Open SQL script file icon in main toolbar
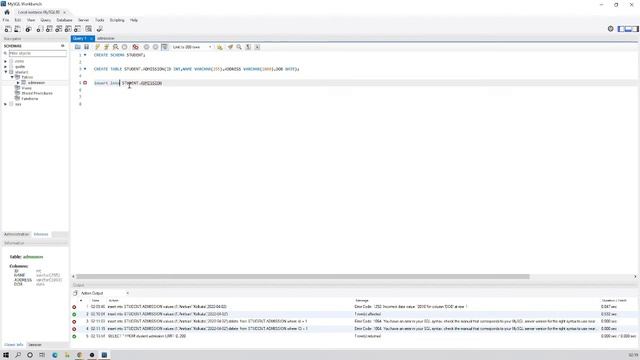 [17, 29]
